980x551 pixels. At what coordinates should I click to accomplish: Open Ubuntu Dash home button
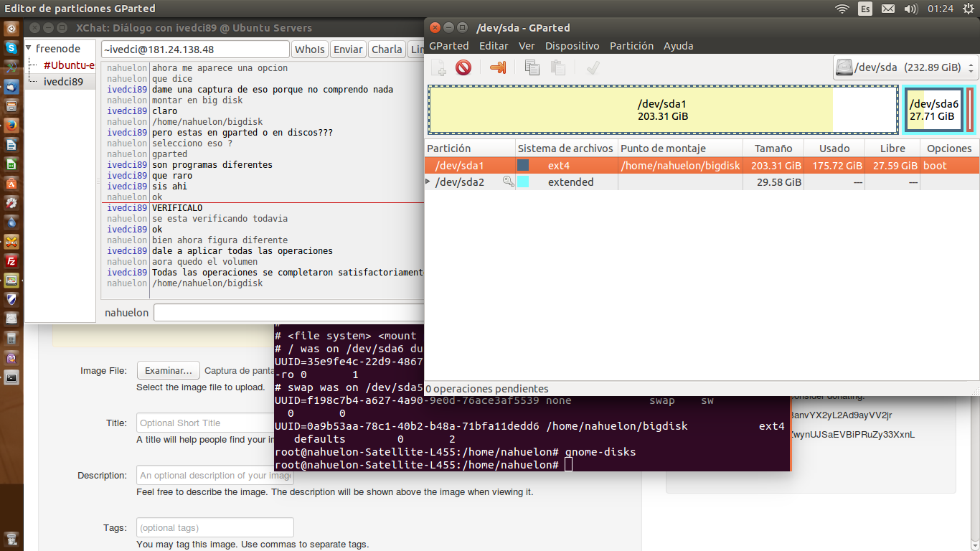click(11, 29)
